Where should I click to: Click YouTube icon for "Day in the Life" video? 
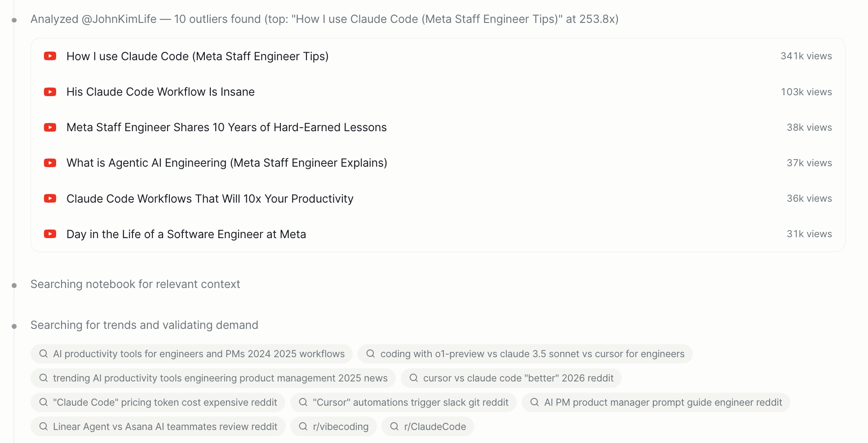coord(50,234)
